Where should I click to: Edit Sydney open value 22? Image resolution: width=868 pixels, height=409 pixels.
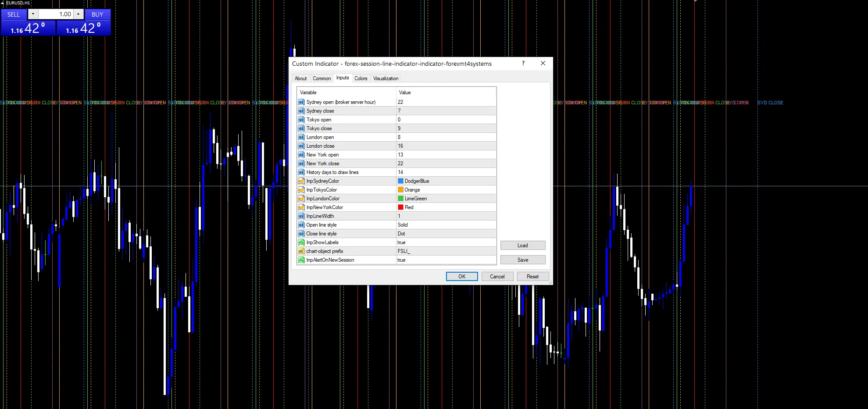(x=446, y=102)
